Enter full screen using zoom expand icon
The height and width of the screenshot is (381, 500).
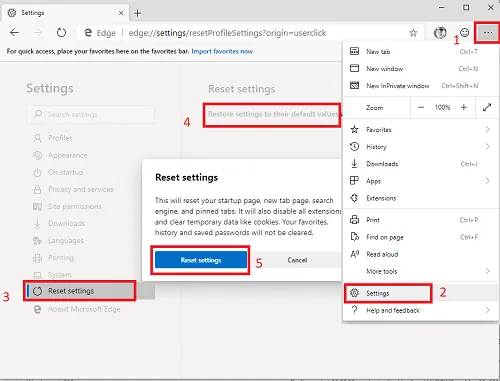tap(487, 107)
